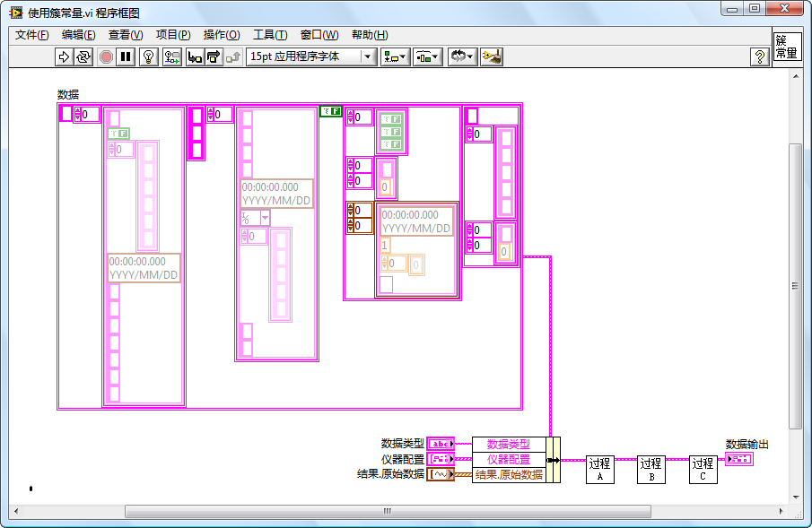Open context help question mark icon
Screen dimensions: 812x528
(760, 56)
